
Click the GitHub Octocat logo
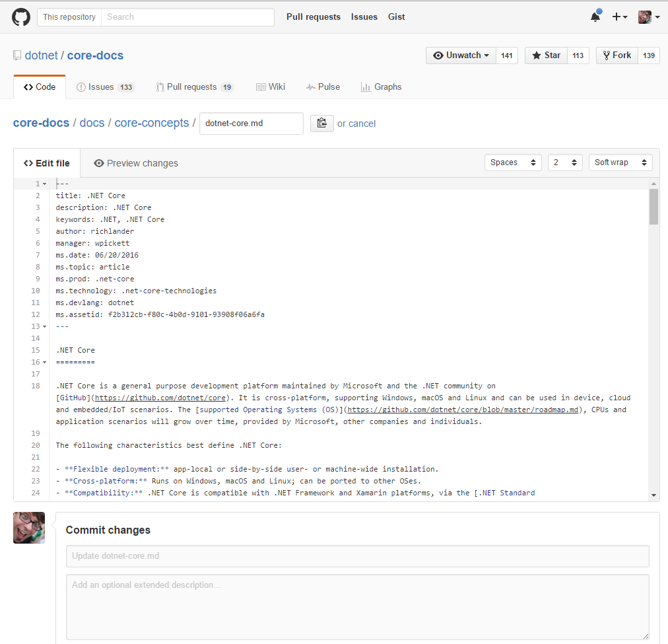click(20, 17)
